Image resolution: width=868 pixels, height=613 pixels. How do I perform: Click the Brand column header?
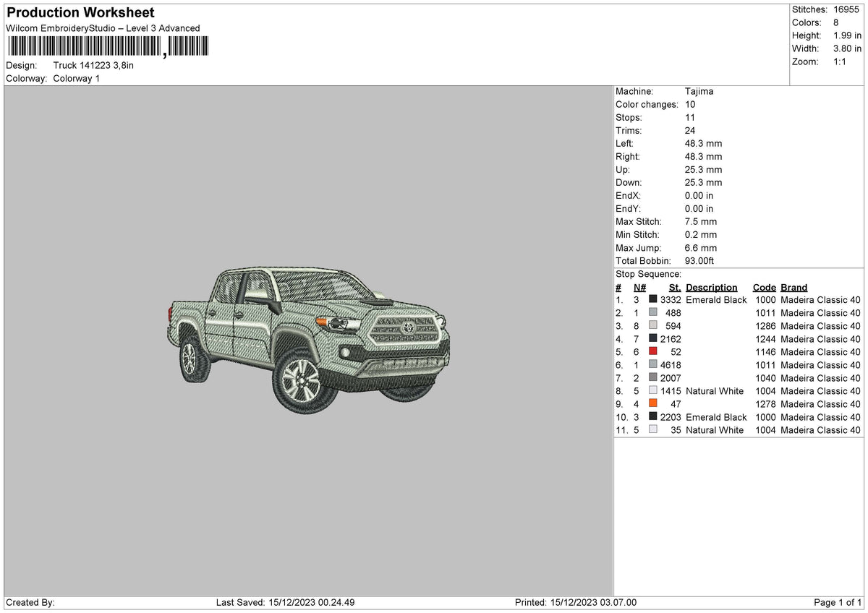(793, 288)
